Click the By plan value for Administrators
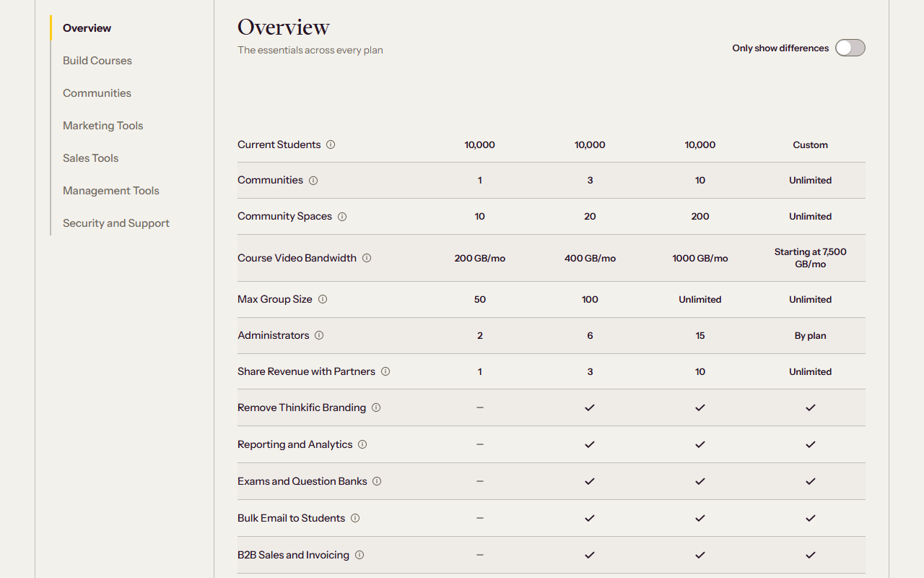This screenshot has height=578, width=924. coord(811,335)
